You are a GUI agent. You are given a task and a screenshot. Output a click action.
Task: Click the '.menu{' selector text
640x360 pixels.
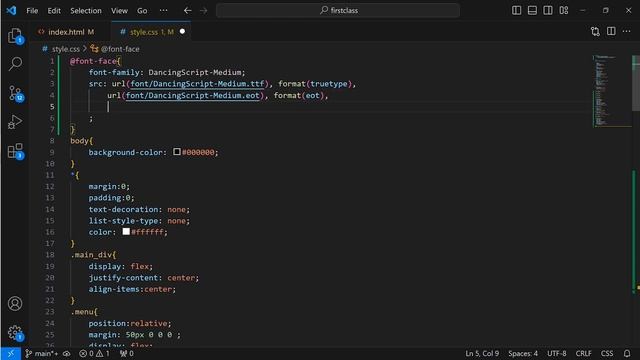[x=84, y=312]
